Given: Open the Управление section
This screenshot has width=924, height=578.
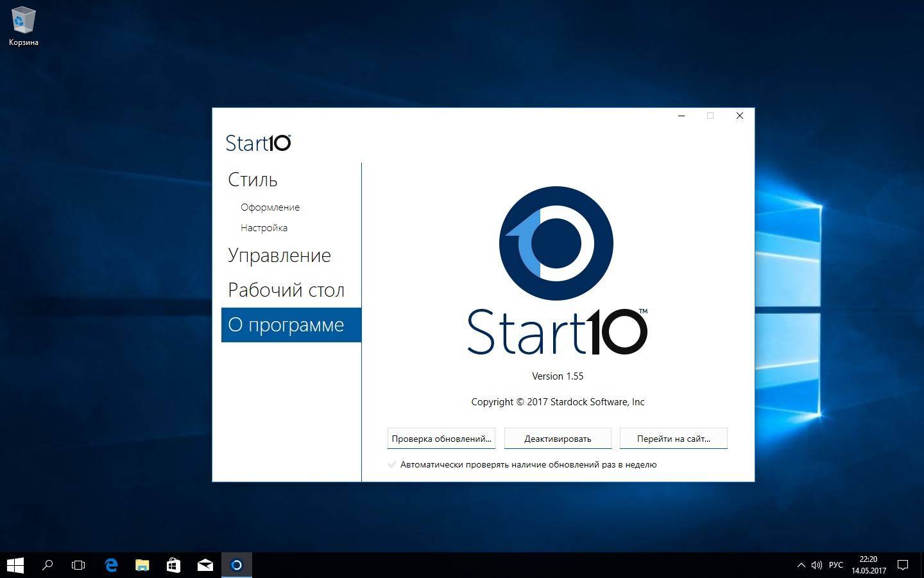Looking at the screenshot, I should [279, 256].
